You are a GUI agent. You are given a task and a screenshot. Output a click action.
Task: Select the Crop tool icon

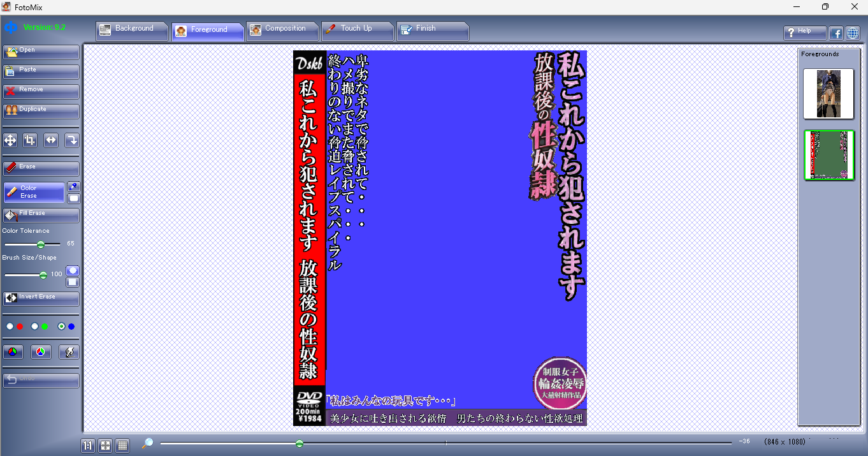[30, 140]
